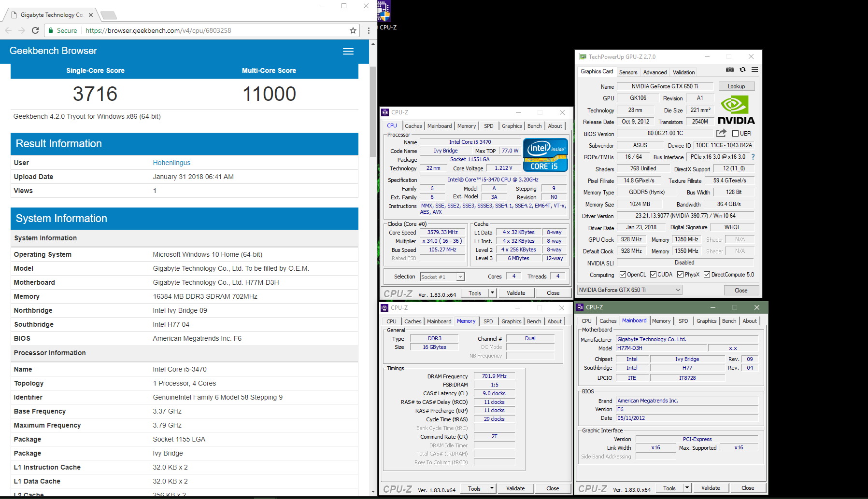Click the secure padlock icon in address bar

[x=51, y=30]
